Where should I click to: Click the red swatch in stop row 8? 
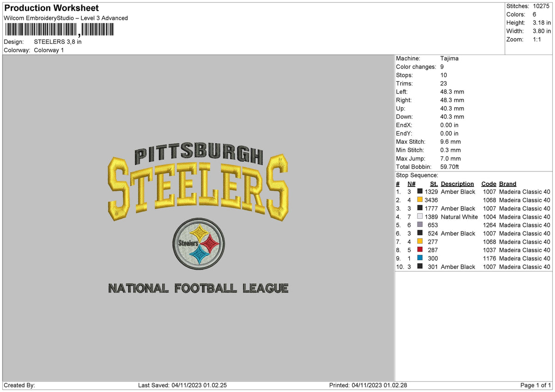(x=420, y=250)
